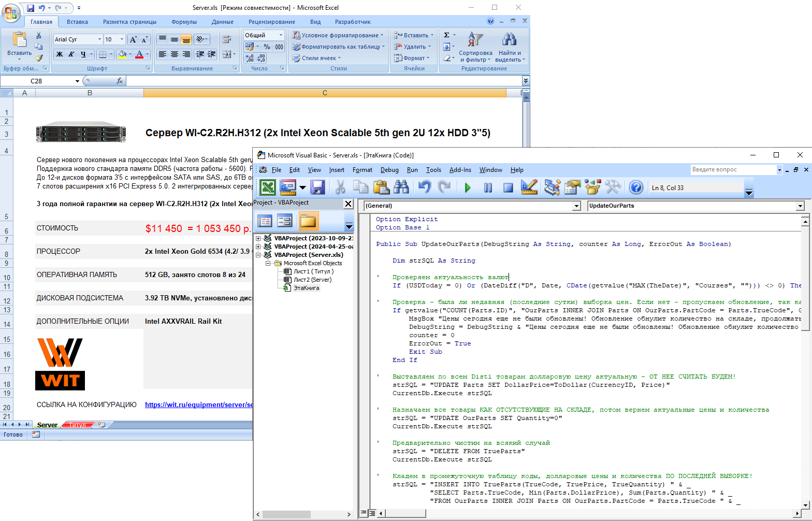Click the Введите вопрос help input in VBA
Viewport: 812px width, 521px height.
pos(733,169)
